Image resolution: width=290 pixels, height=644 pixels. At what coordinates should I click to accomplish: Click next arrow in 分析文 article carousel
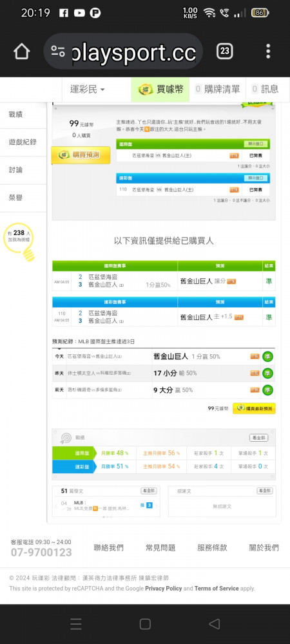(x=156, y=506)
